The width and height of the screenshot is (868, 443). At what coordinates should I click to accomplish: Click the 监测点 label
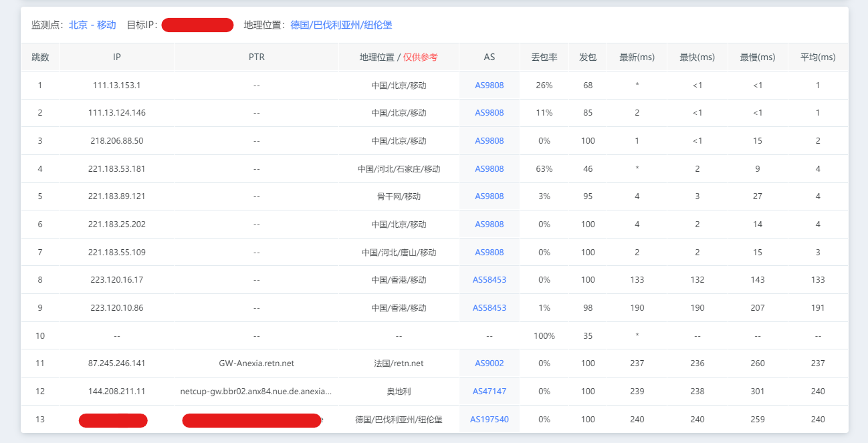(48, 25)
